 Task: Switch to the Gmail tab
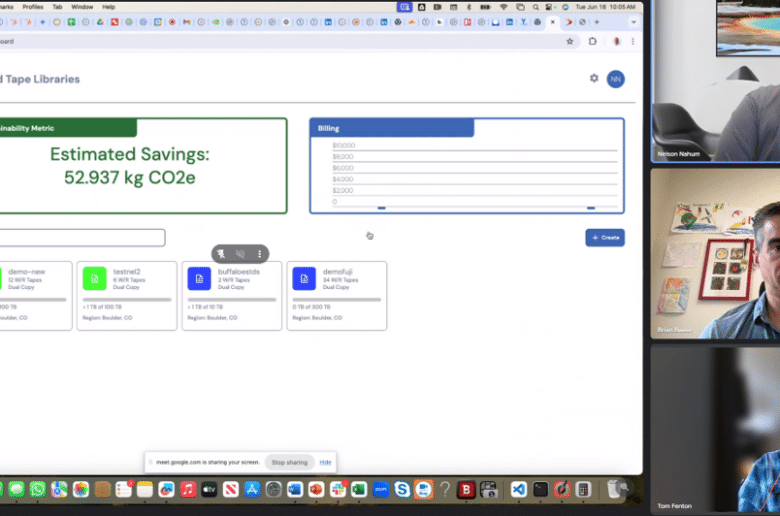(187, 22)
